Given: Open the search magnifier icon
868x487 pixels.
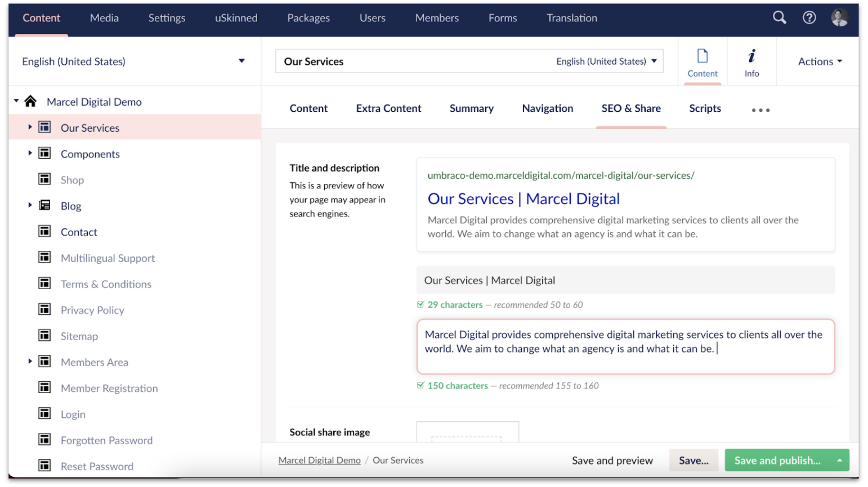Looking at the screenshot, I should (780, 17).
